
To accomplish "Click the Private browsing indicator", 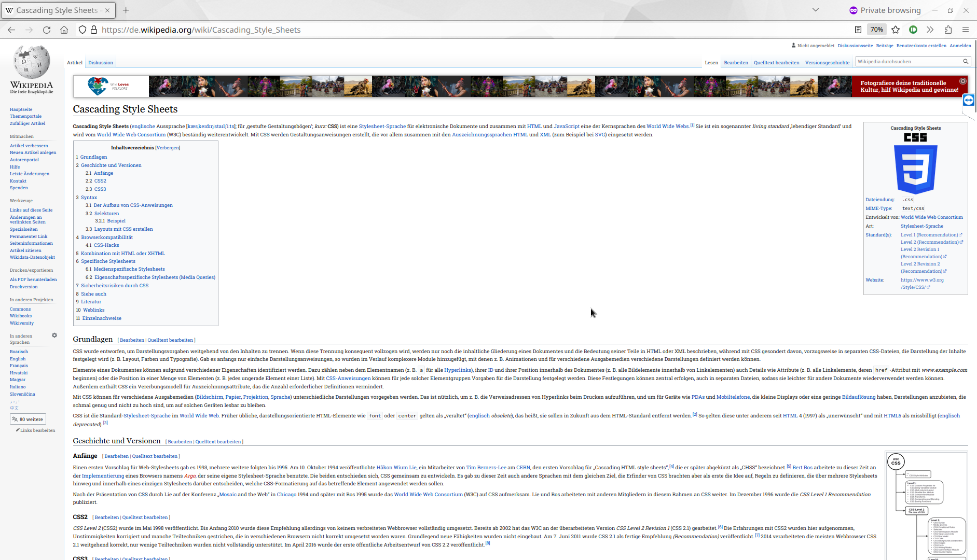I will click(885, 10).
